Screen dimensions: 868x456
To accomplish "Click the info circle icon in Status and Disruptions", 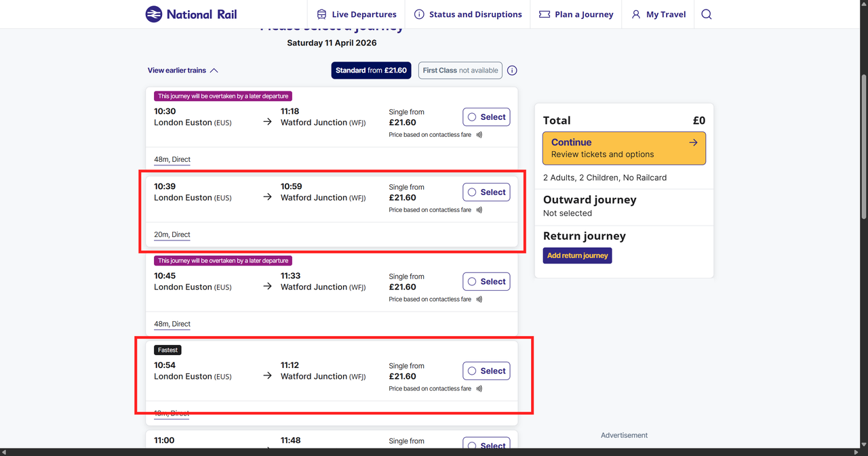I will 419,14.
